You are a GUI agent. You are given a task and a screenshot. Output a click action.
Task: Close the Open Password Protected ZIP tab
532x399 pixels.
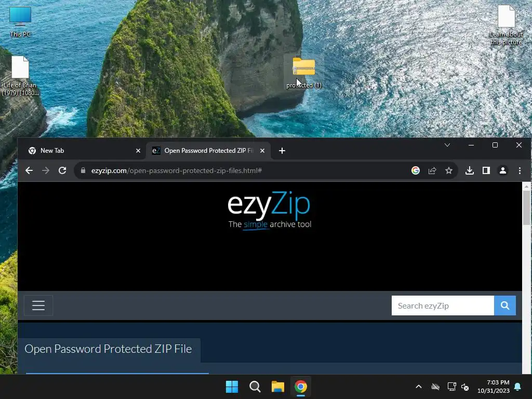click(262, 151)
